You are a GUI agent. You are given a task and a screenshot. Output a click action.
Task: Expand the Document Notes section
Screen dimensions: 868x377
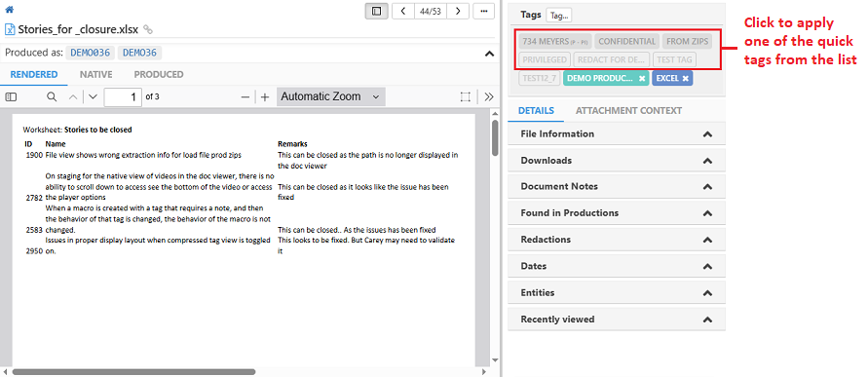tap(616, 187)
